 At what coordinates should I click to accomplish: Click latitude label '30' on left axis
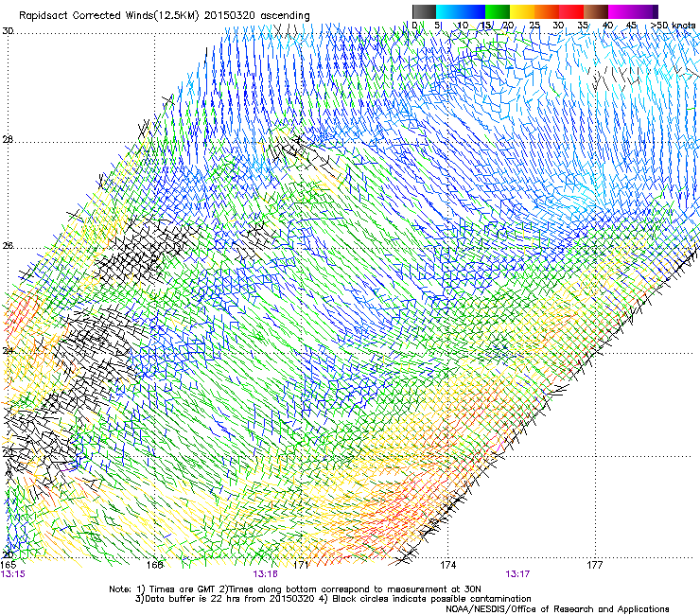(8, 31)
